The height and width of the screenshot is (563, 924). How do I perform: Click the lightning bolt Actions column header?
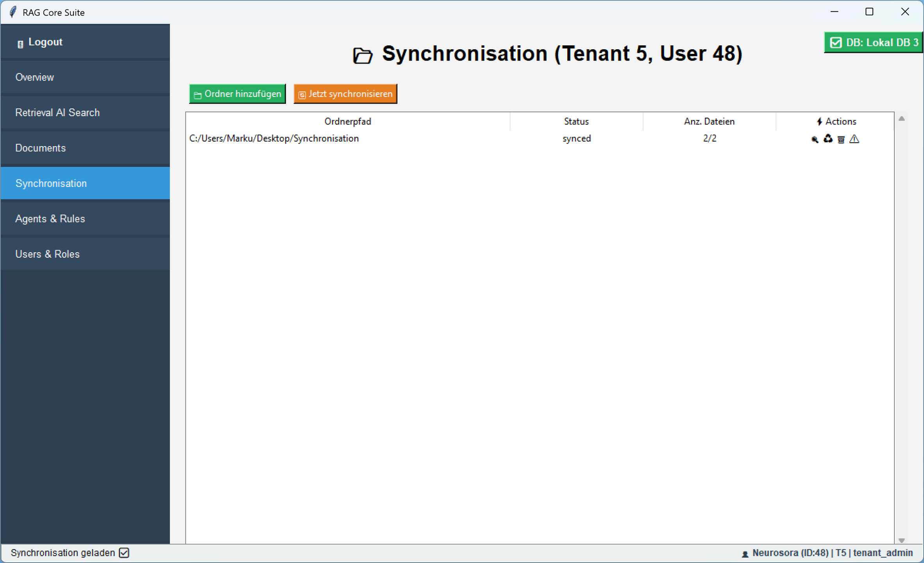(836, 122)
